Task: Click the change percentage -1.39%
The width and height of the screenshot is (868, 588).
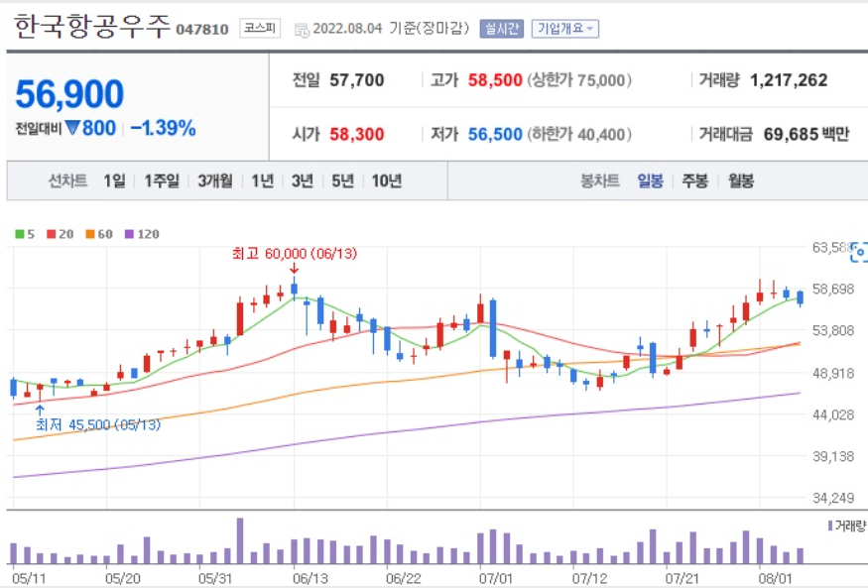Action: point(163,128)
